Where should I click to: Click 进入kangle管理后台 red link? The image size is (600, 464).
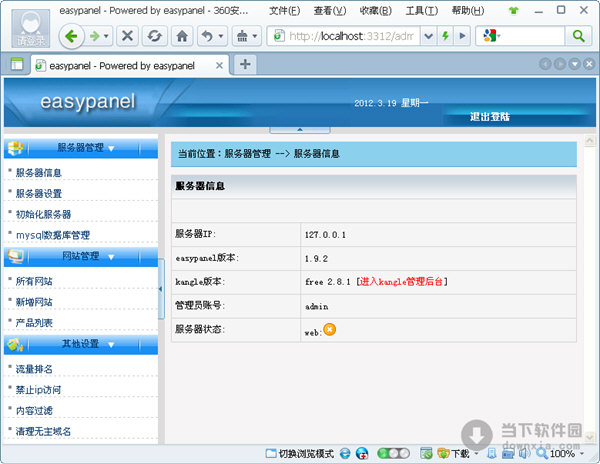coord(401,282)
